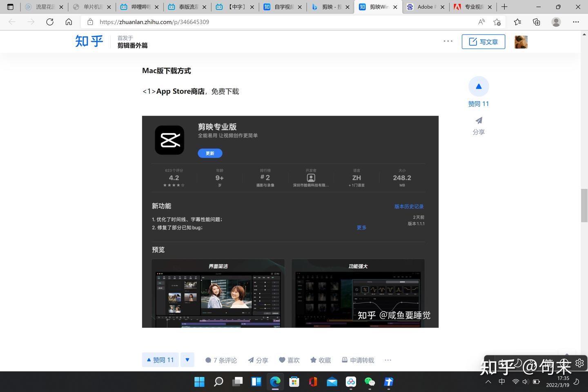Start Read aloud from address bar
Image resolution: width=588 pixels, height=392 pixels.
coord(481,22)
